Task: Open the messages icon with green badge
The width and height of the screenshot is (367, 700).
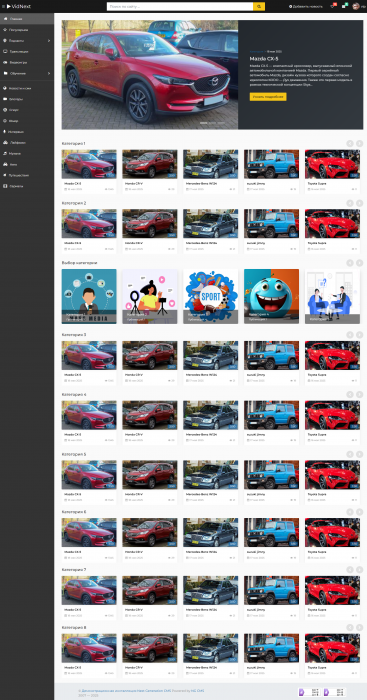Action: [x=344, y=7]
